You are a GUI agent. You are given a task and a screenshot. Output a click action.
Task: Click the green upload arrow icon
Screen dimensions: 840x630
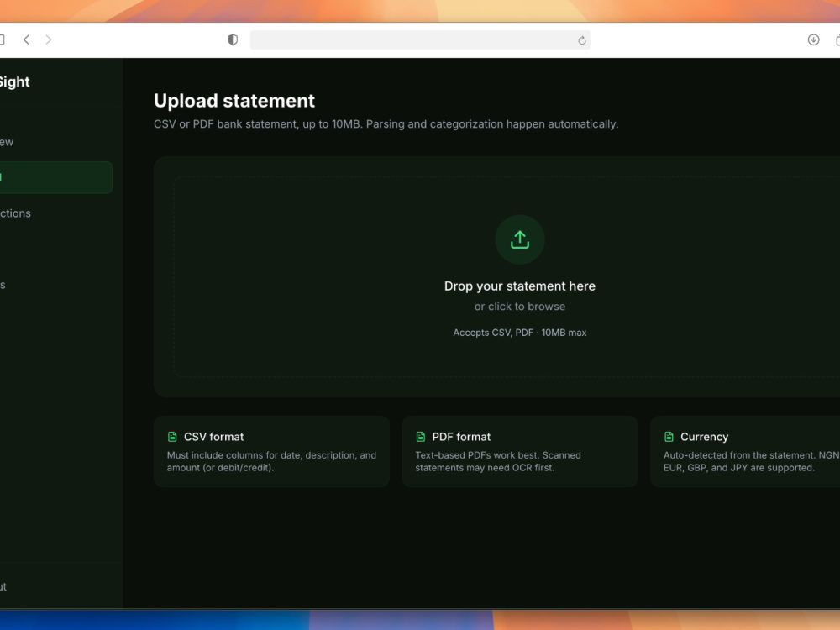(x=520, y=239)
